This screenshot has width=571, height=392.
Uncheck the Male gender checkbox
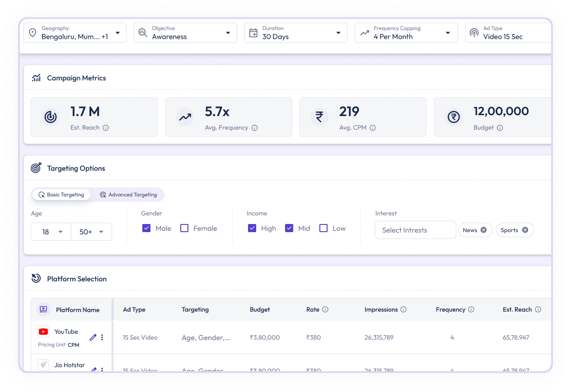click(x=146, y=228)
